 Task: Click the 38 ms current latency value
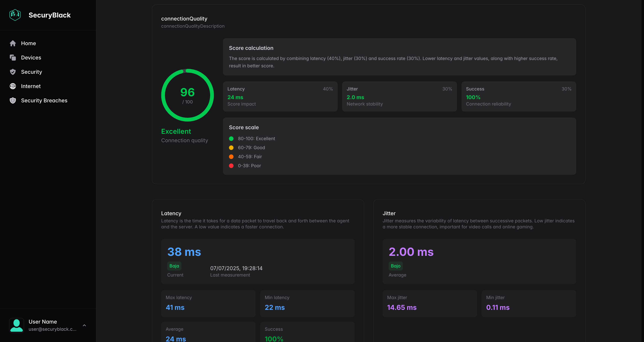pyautogui.click(x=184, y=252)
